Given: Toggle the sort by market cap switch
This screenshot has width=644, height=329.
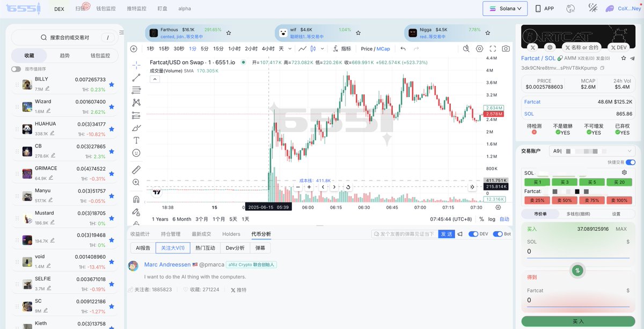Looking at the screenshot, I should (x=16, y=69).
